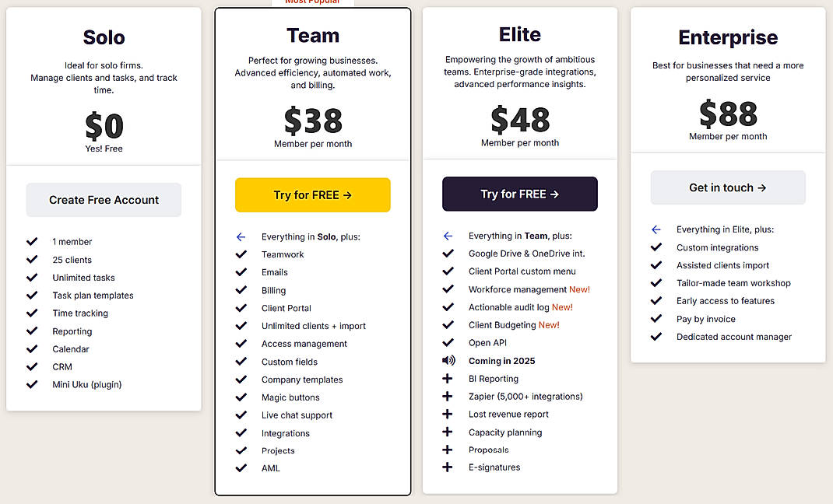Click the left arrow beside Everything in Solo
This screenshot has width=833, height=504.
[x=241, y=236]
